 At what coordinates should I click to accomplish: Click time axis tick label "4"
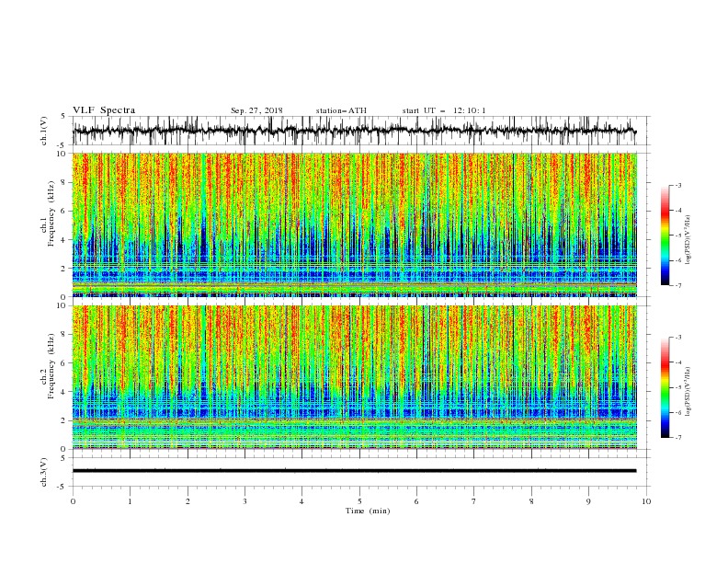(x=302, y=501)
